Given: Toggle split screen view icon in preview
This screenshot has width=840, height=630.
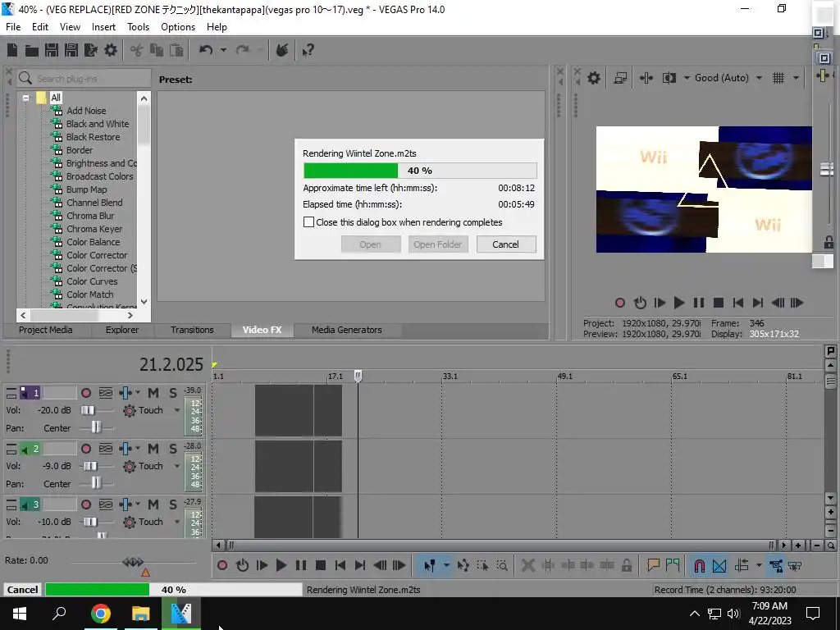Looking at the screenshot, I should (x=669, y=78).
